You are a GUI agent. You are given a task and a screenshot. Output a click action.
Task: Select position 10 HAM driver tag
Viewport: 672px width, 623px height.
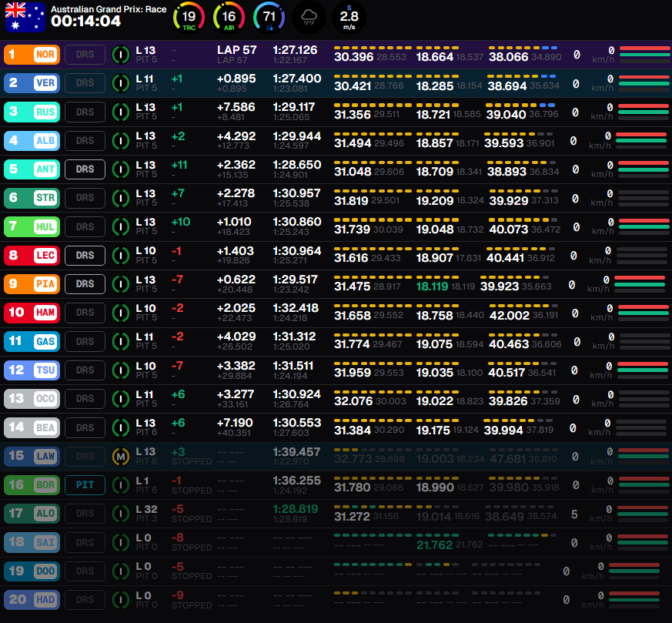click(32, 312)
